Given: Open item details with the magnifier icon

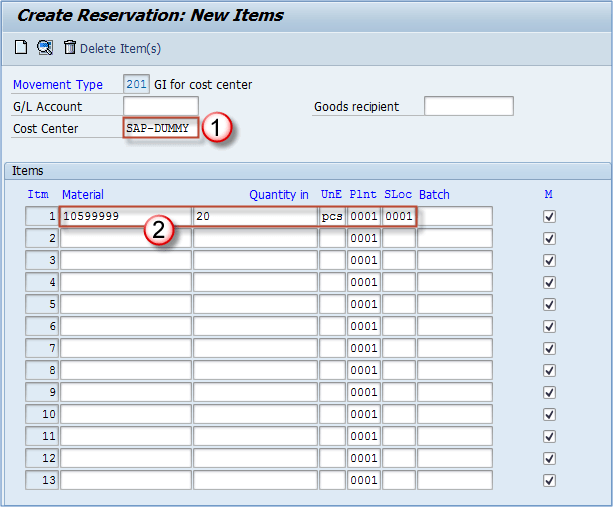Looking at the screenshot, I should click(45, 48).
